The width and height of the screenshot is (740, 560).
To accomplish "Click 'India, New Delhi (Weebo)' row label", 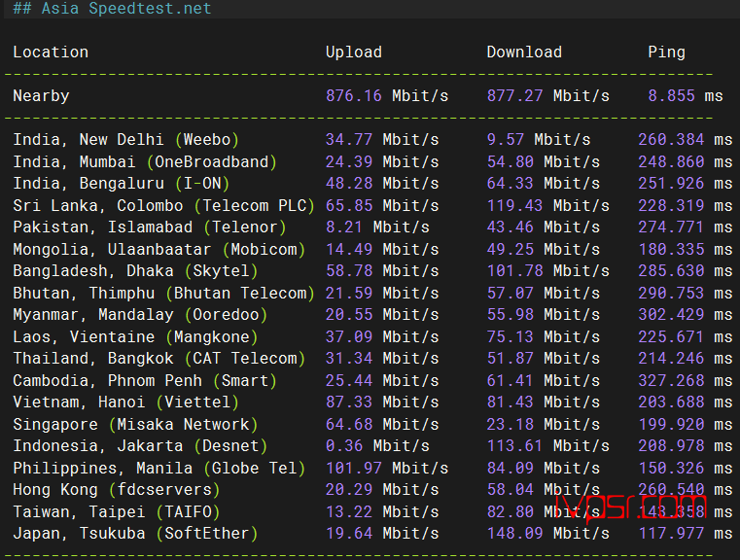I will (x=126, y=140).
